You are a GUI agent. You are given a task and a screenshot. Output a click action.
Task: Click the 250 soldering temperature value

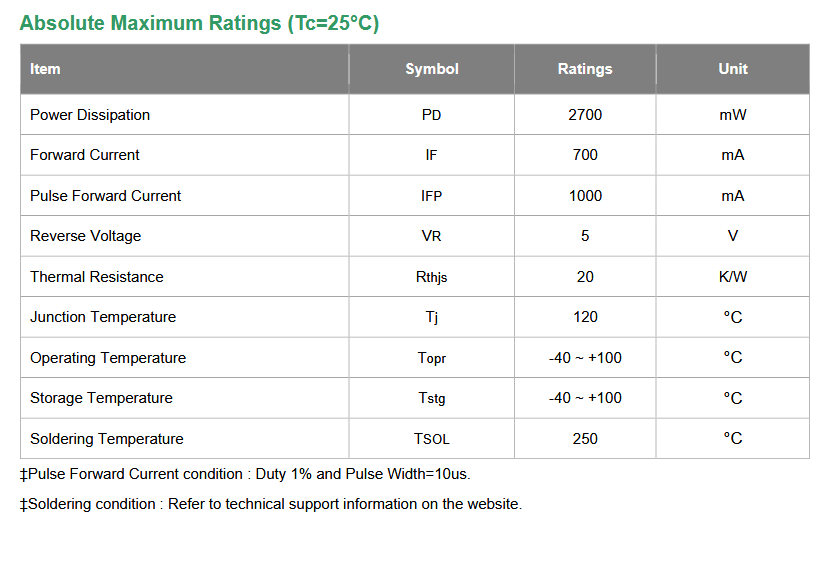point(585,439)
